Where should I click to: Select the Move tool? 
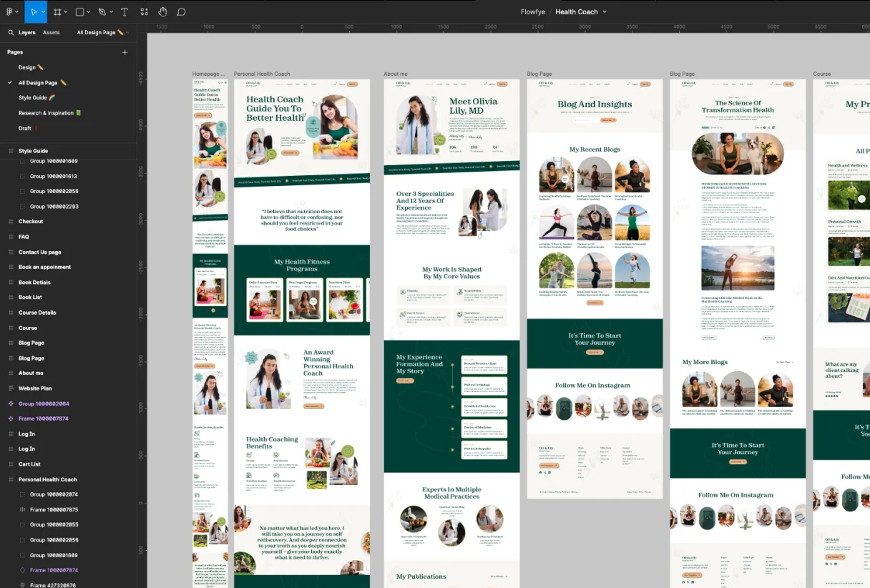pos(33,11)
